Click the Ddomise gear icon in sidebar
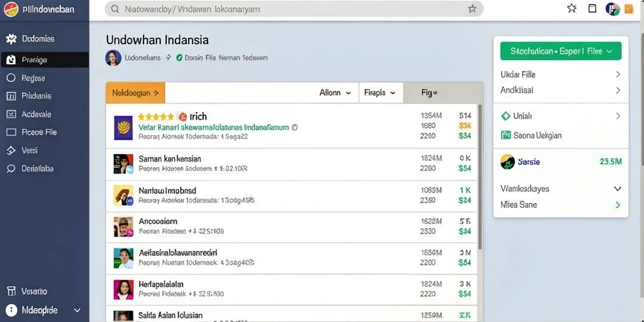644x322 pixels. click(11, 39)
